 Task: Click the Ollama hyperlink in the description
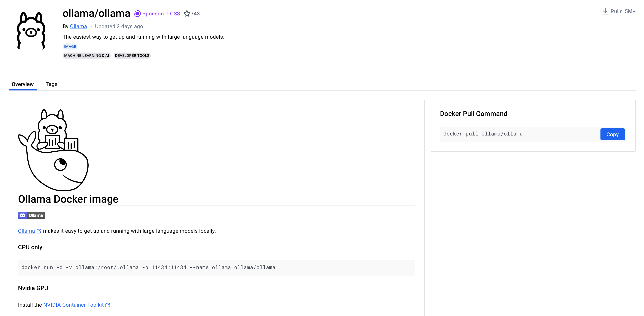(26, 231)
